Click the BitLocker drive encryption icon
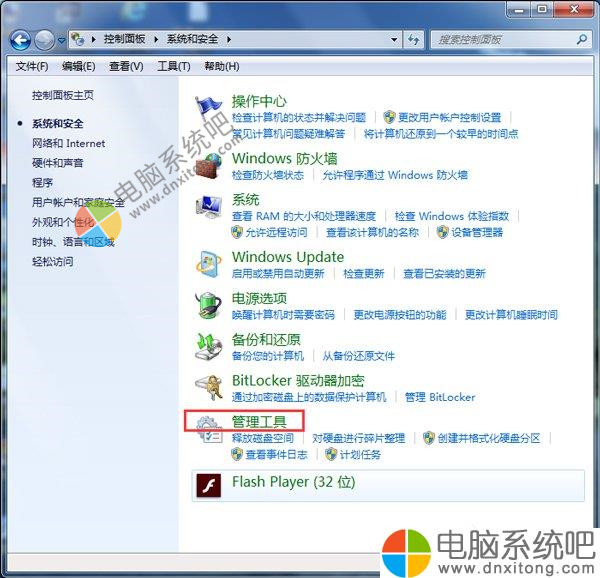 click(x=209, y=387)
